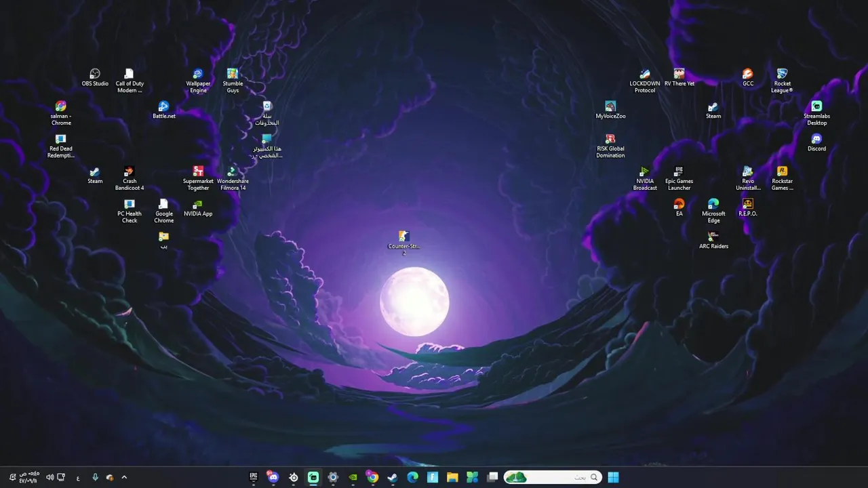868x488 pixels.
Task: Select the Rockstar Games desktop icon
Action: pos(782,178)
